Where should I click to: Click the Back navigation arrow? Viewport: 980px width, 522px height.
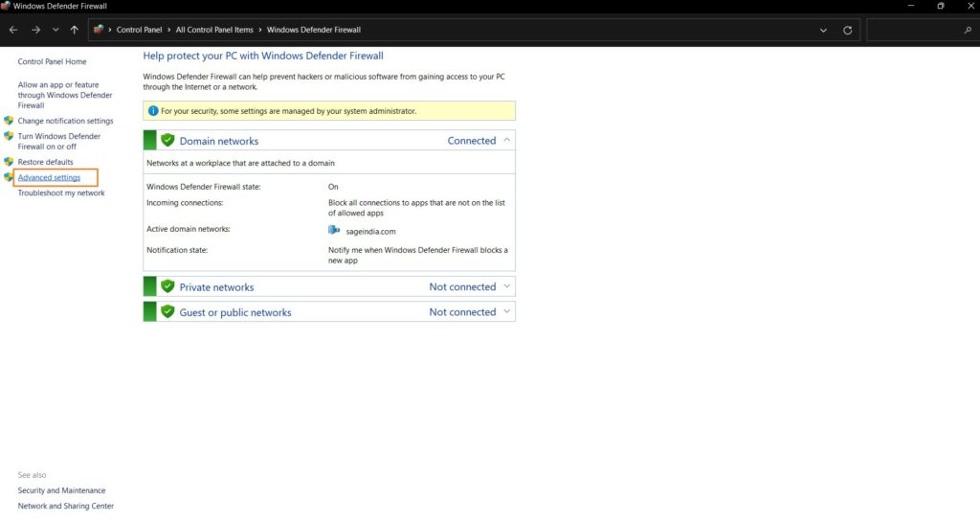pos(13,30)
